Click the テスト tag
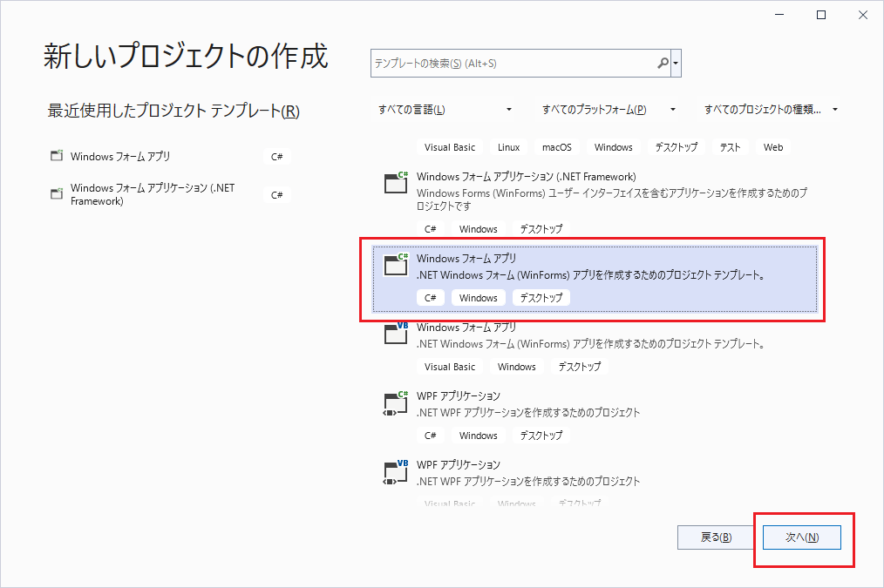Image resolution: width=884 pixels, height=588 pixels. pos(730,147)
